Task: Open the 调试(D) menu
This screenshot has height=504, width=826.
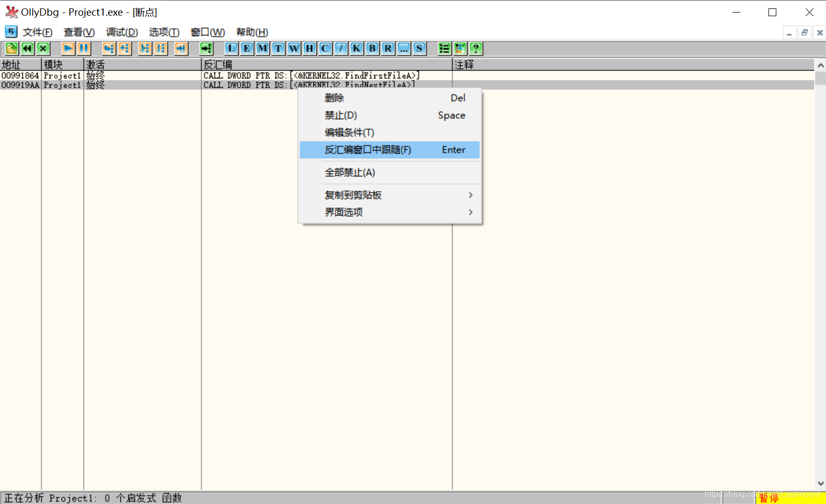Action: point(122,32)
